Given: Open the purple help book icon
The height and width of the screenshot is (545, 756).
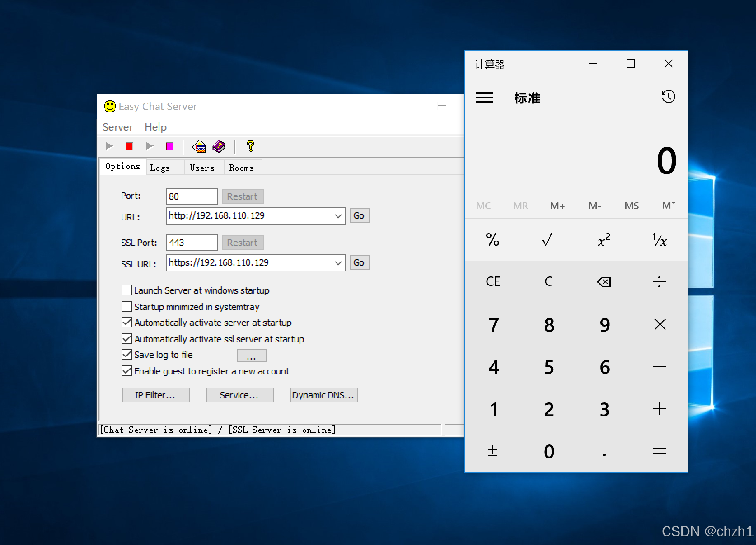Looking at the screenshot, I should pos(219,146).
